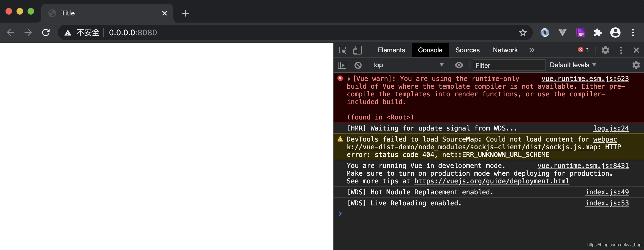Open the blue circular extension icon
Image resolution: width=644 pixels, height=250 pixels.
[x=545, y=32]
